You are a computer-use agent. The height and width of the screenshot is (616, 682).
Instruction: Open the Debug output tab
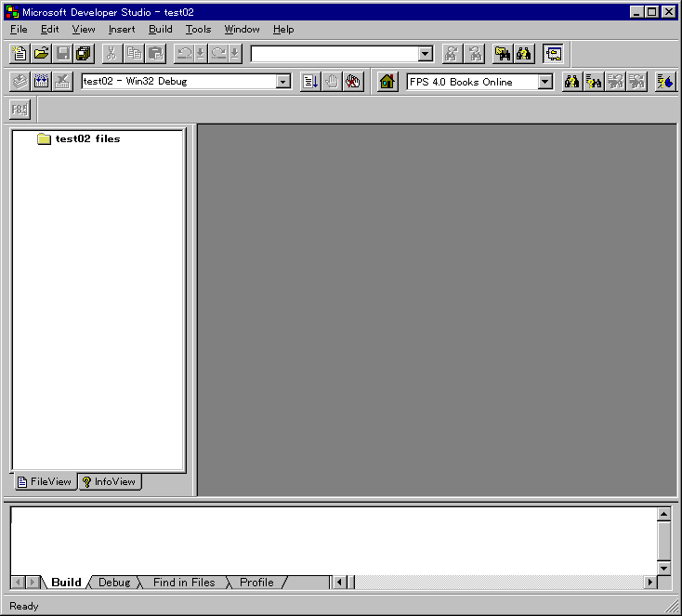114,583
